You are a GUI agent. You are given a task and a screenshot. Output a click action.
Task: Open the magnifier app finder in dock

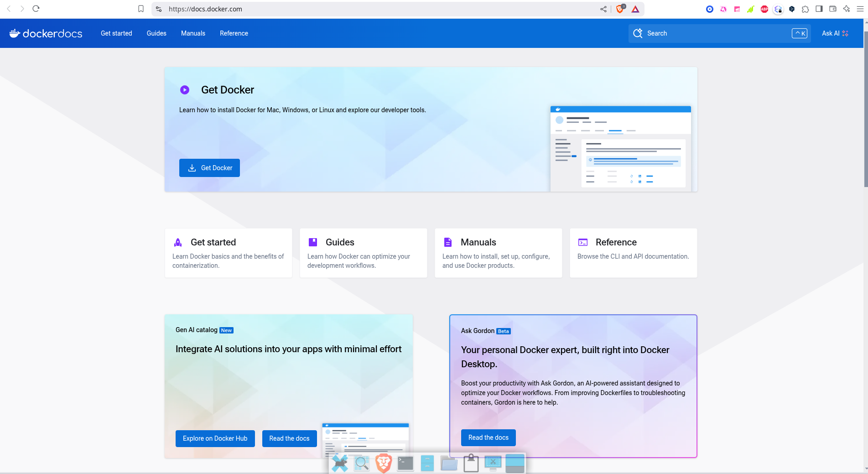click(362, 464)
